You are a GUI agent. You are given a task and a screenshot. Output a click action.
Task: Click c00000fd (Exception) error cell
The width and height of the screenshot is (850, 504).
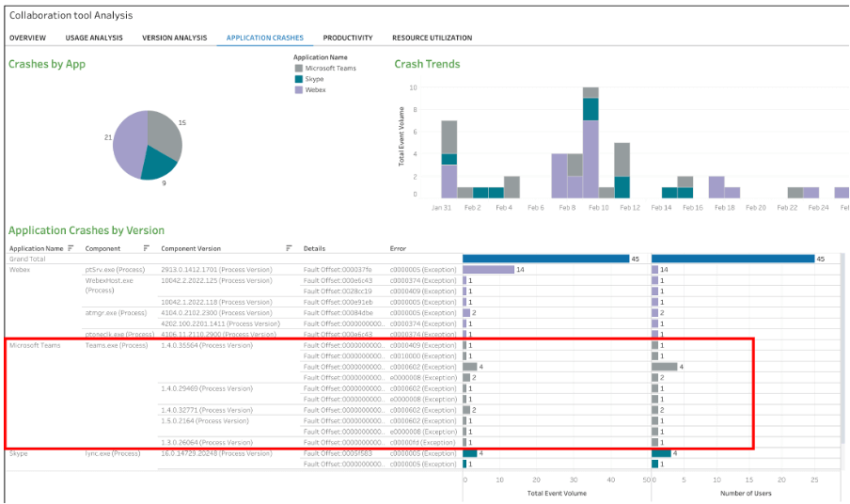click(x=423, y=442)
